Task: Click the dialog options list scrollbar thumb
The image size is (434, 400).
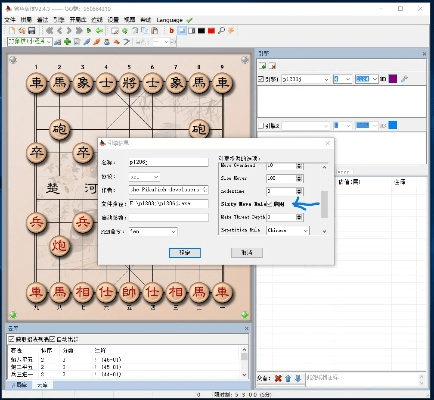Action: pyautogui.click(x=324, y=204)
